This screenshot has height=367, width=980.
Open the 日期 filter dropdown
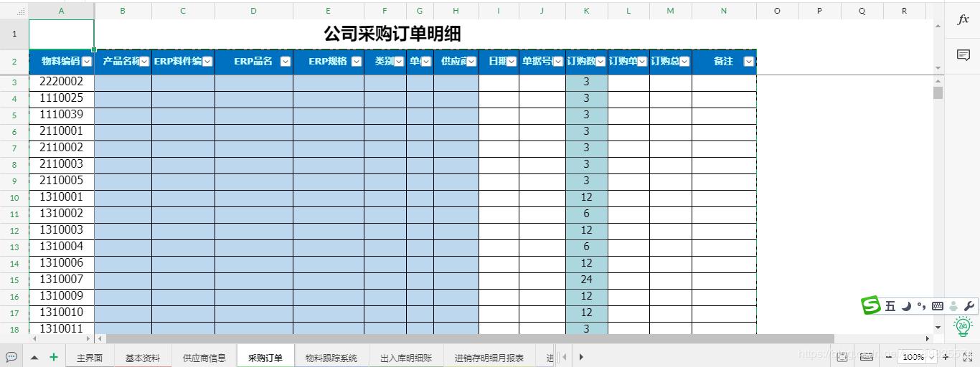512,62
